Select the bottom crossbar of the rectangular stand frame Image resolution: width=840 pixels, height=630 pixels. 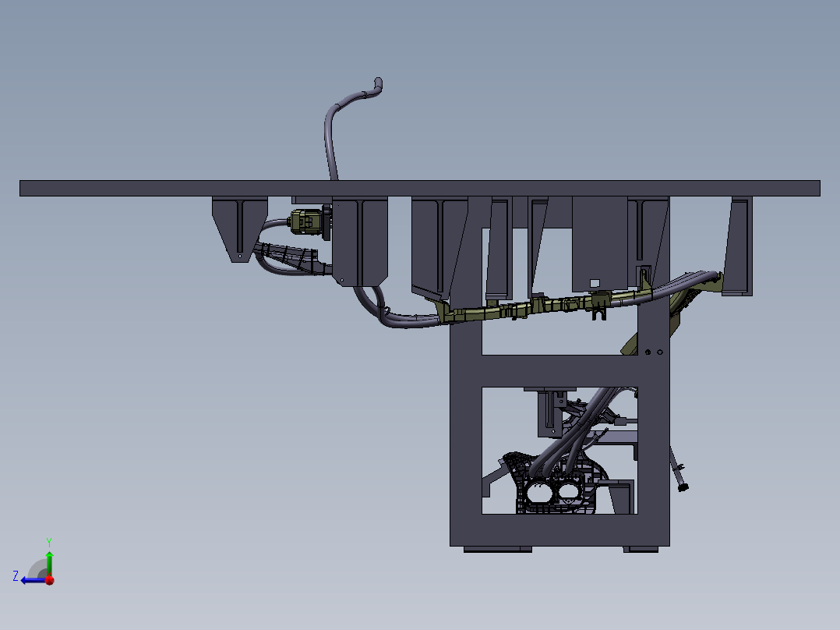(x=559, y=529)
